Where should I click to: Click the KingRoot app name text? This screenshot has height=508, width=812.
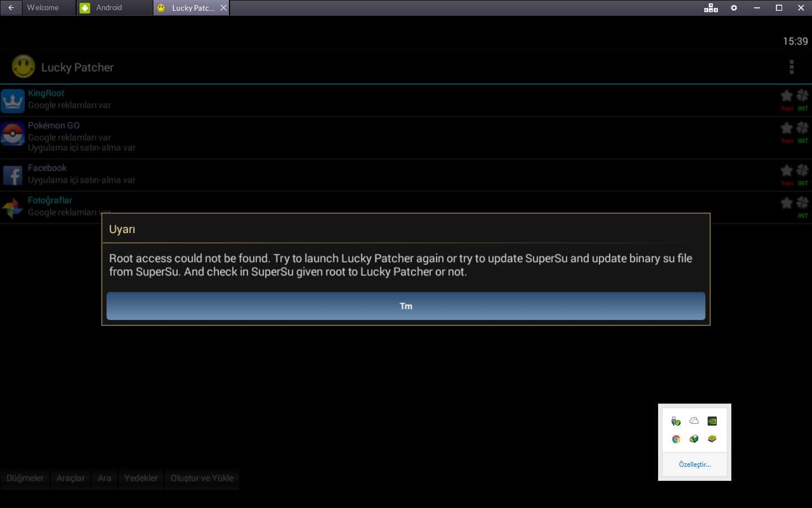coord(46,93)
